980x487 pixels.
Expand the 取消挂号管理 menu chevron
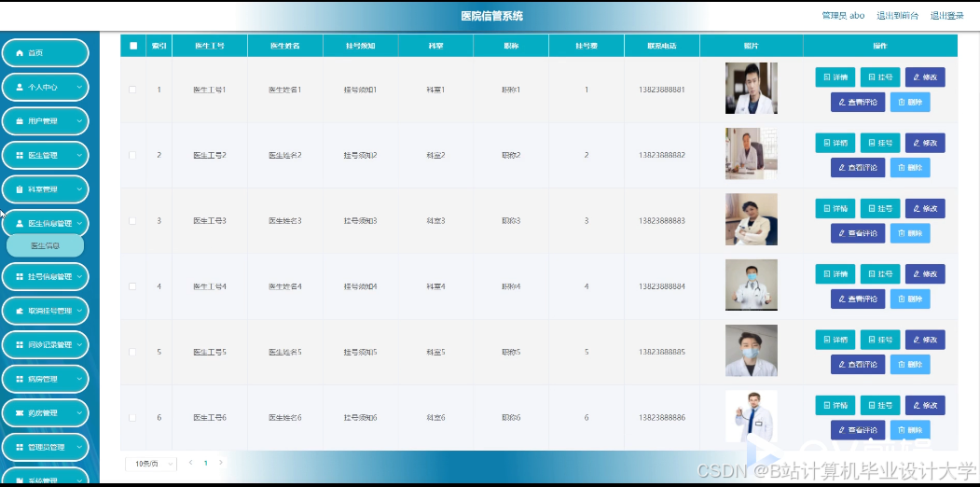(79, 311)
